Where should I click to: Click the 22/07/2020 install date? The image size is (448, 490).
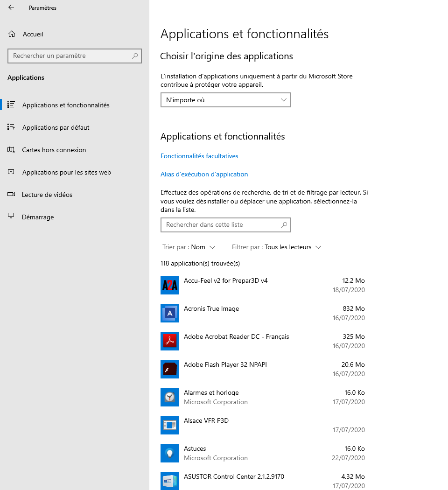348,458
